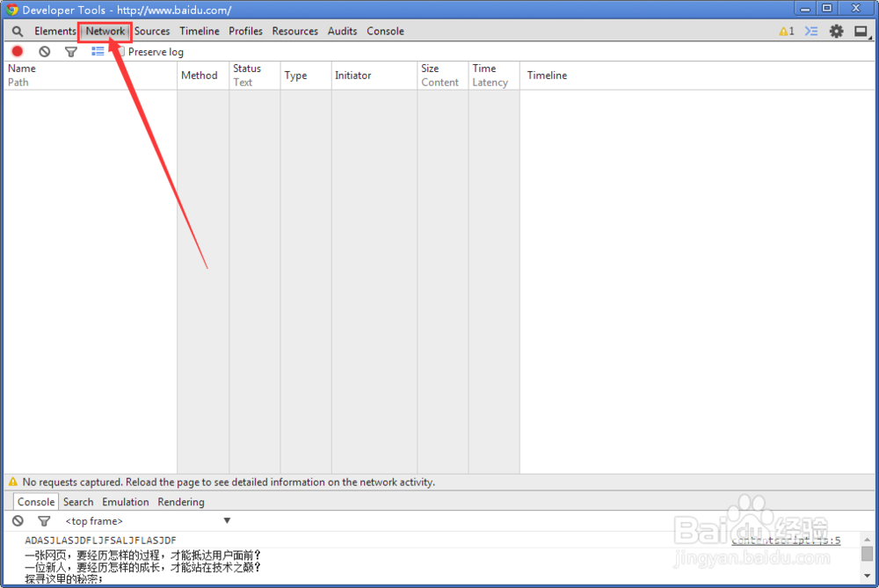Expand the top frame dropdown

click(x=148, y=520)
